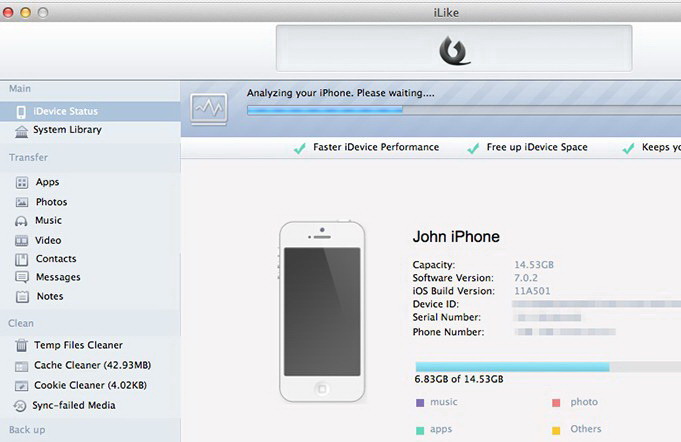The image size is (681, 442).
Task: Click the analyzing progress bar
Action: click(x=464, y=110)
